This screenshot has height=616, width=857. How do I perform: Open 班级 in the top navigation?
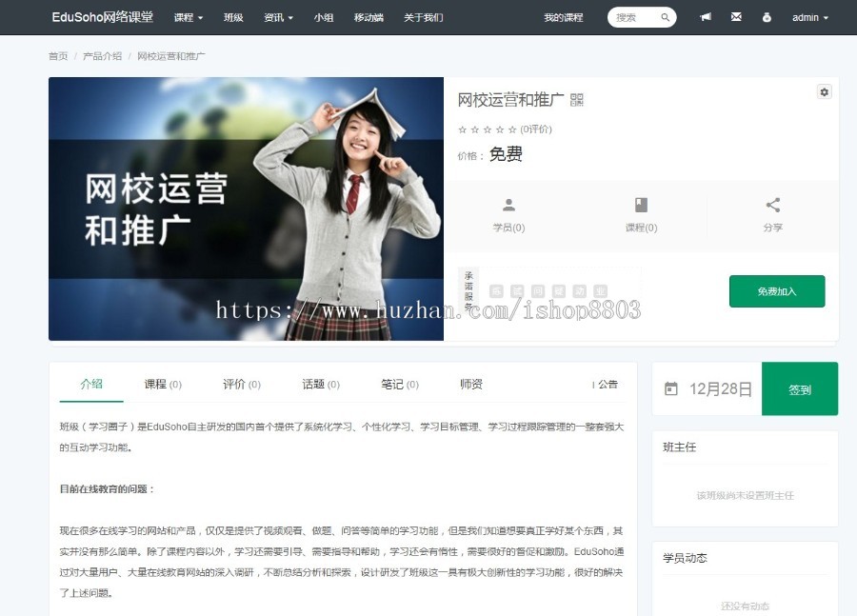tap(233, 17)
